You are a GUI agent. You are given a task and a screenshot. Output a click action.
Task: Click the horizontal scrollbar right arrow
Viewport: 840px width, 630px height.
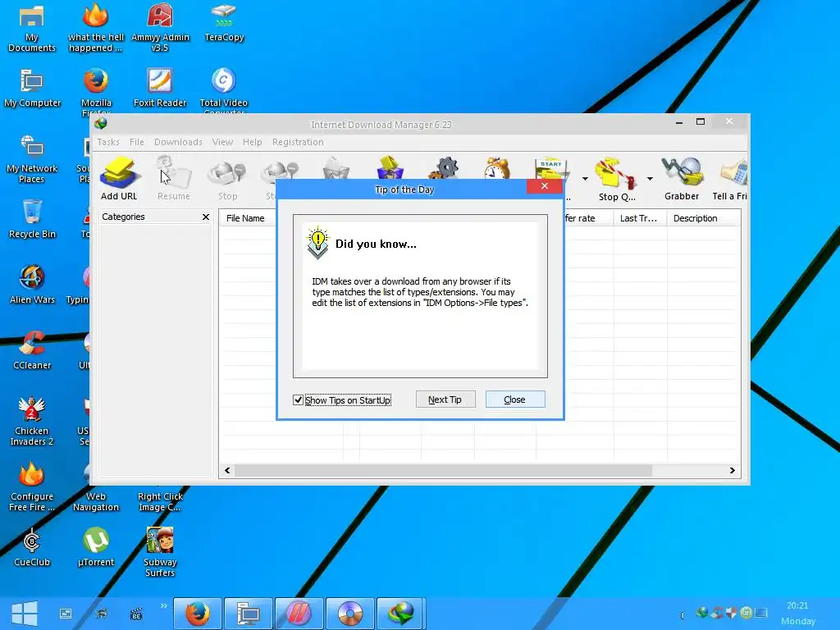click(733, 470)
